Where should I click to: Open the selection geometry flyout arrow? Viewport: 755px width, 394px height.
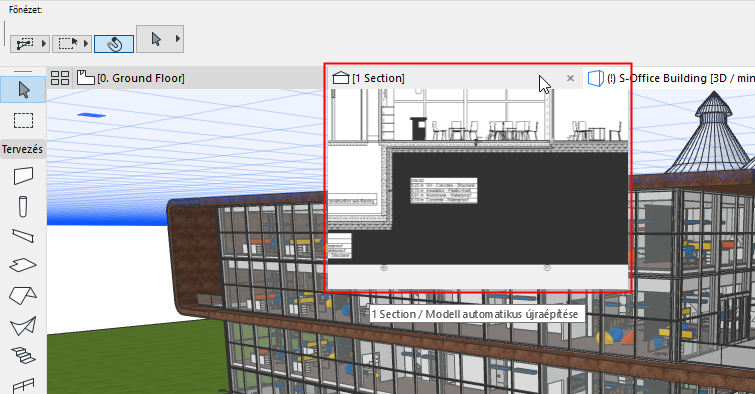point(86,44)
